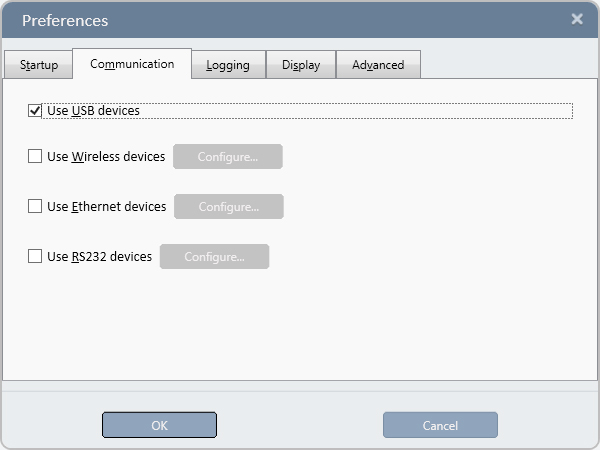This screenshot has height=450, width=600.
Task: Click Configure button for RS232 devices
Action: [214, 256]
